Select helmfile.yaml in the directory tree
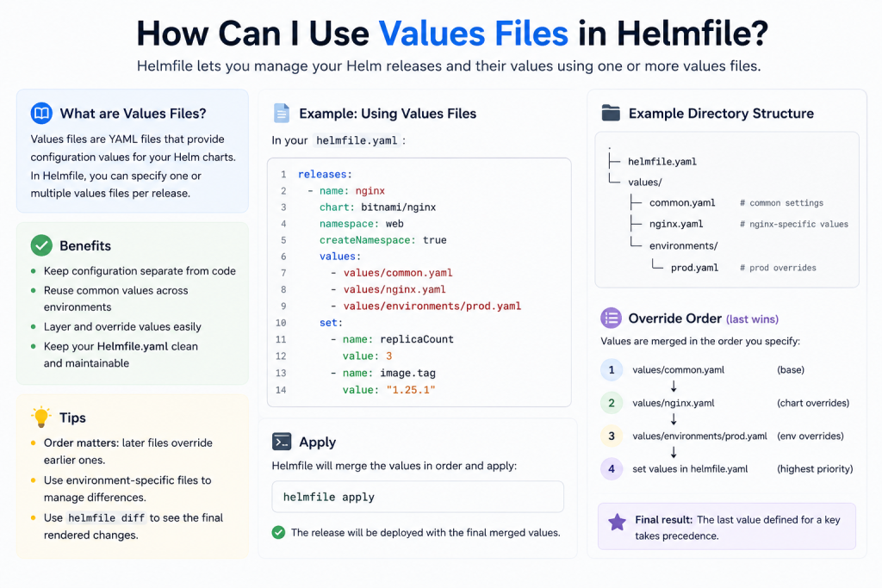Screen dimensions: 882x588 662,162
